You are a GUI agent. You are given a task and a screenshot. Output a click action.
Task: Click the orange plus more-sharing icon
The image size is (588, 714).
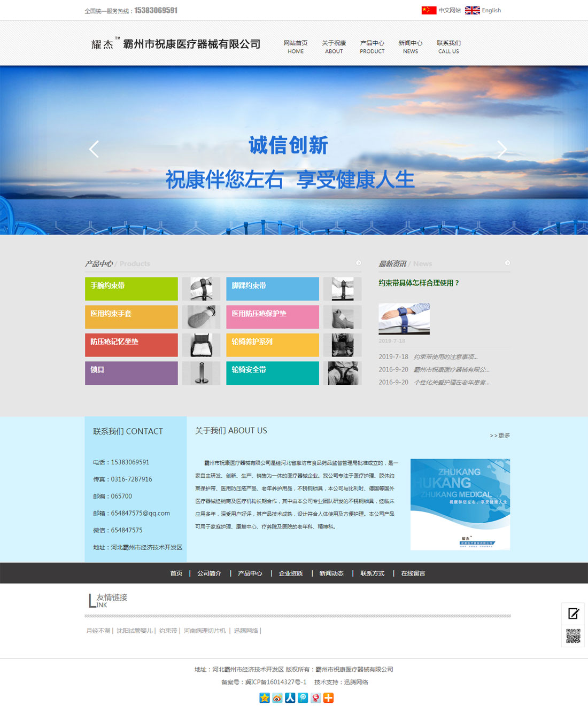click(x=329, y=697)
